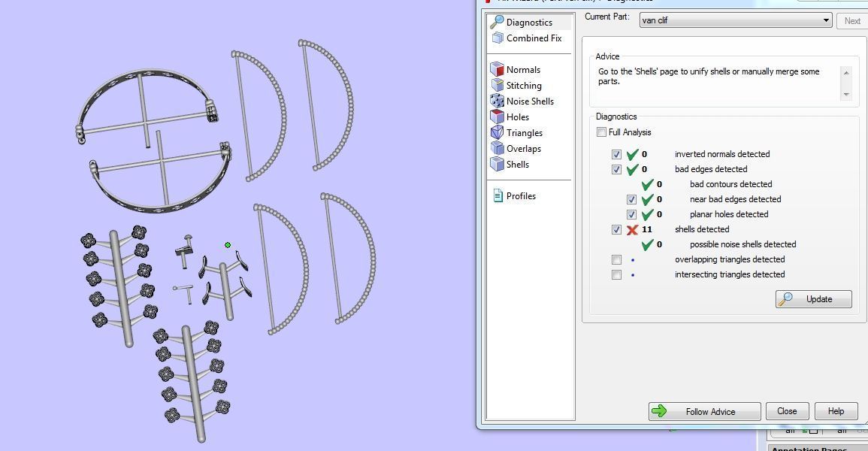The height and width of the screenshot is (451, 868).
Task: Click the Next part button
Action: (x=852, y=20)
